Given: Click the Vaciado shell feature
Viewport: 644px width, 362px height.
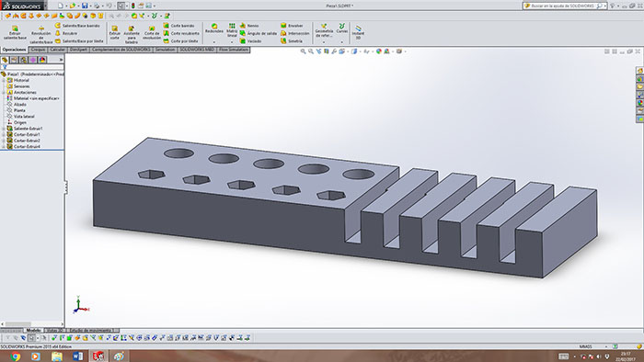Looking at the screenshot, I should coord(250,41).
